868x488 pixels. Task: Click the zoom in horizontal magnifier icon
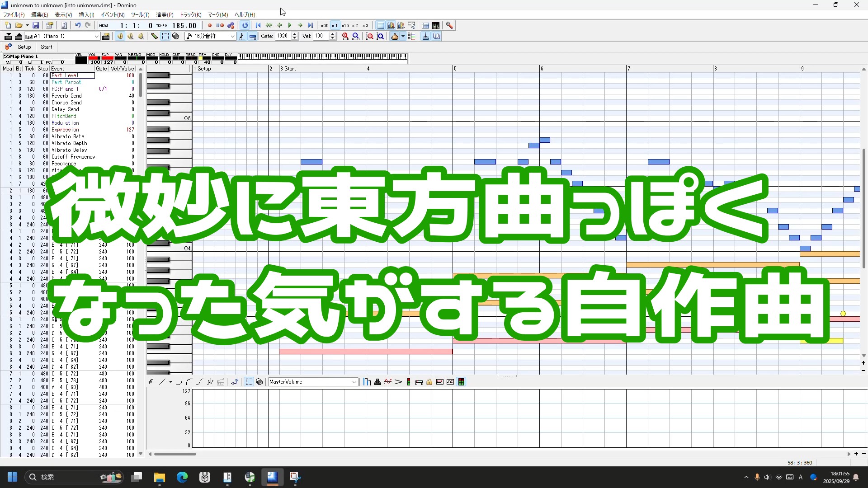[345, 36]
